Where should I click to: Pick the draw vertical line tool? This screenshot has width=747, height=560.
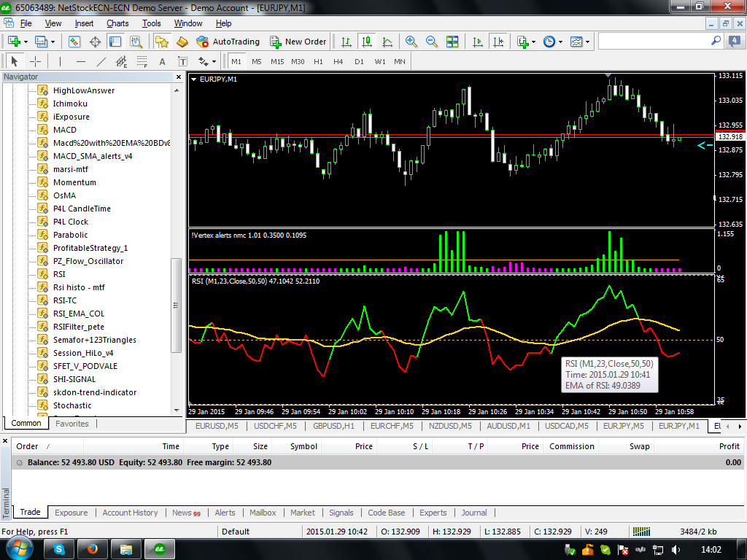click(60, 61)
